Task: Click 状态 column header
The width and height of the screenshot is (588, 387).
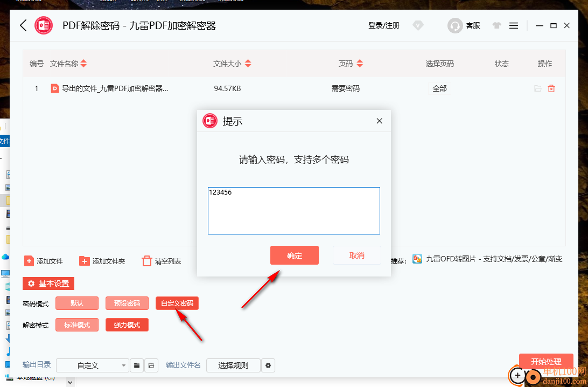Action: click(502, 64)
